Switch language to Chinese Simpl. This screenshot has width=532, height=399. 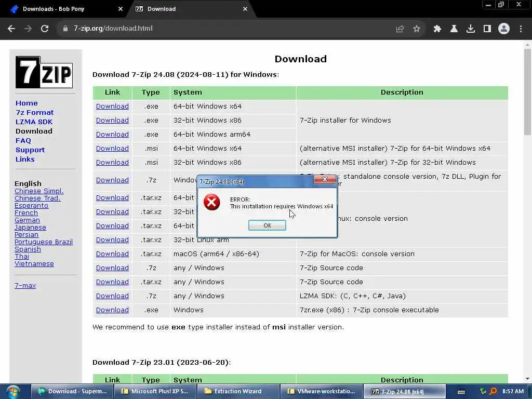tap(39, 191)
